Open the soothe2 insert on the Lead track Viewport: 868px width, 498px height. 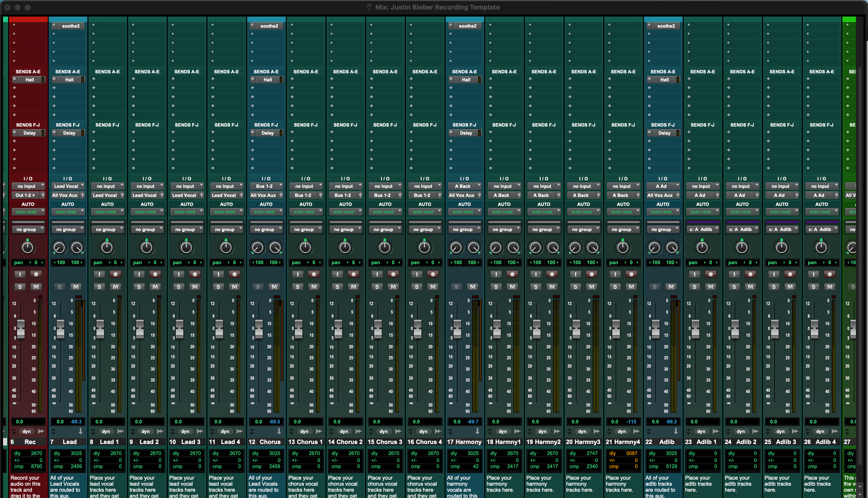pos(68,26)
